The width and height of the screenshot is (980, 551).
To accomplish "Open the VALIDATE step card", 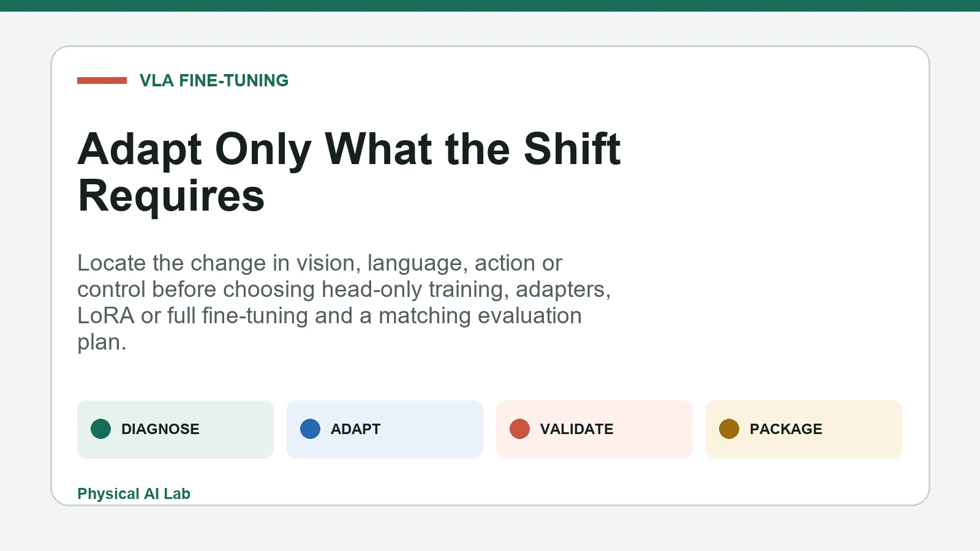I will coord(594,429).
